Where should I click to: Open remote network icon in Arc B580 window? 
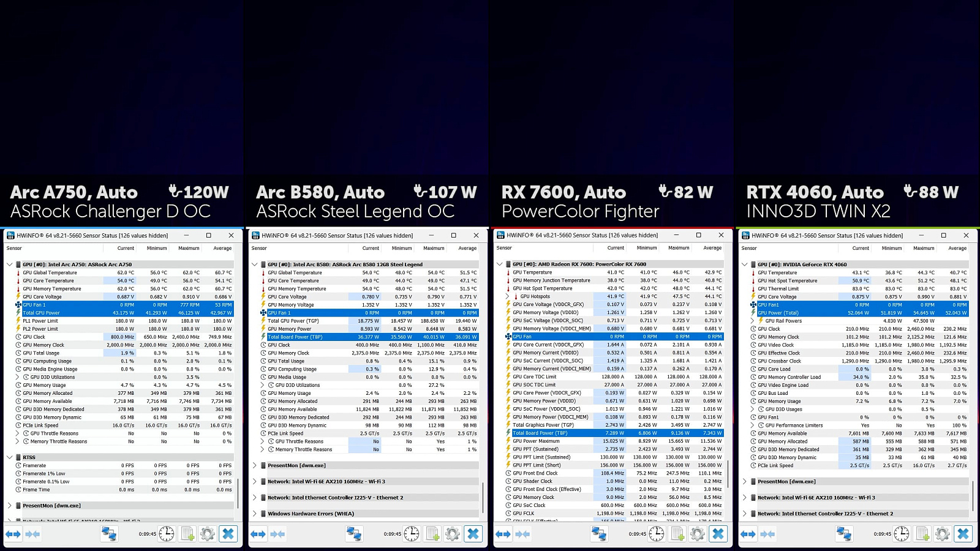click(354, 534)
